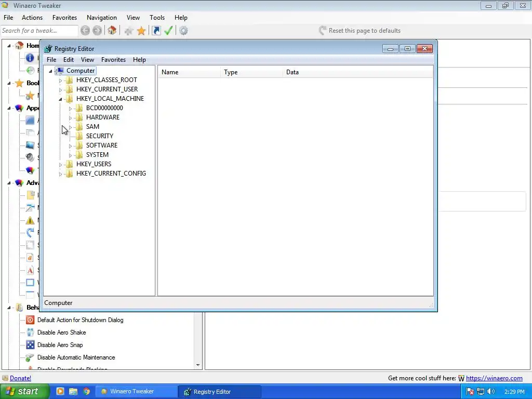Select the red letter A sidebar icon
This screenshot has height=399, width=532.
pyautogui.click(x=30, y=270)
